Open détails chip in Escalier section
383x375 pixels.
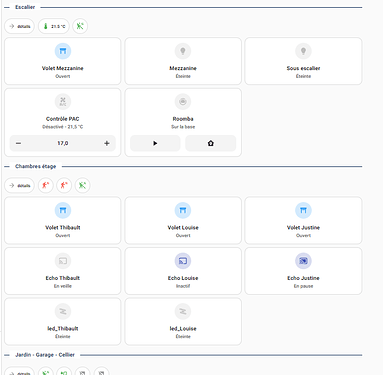pos(20,26)
